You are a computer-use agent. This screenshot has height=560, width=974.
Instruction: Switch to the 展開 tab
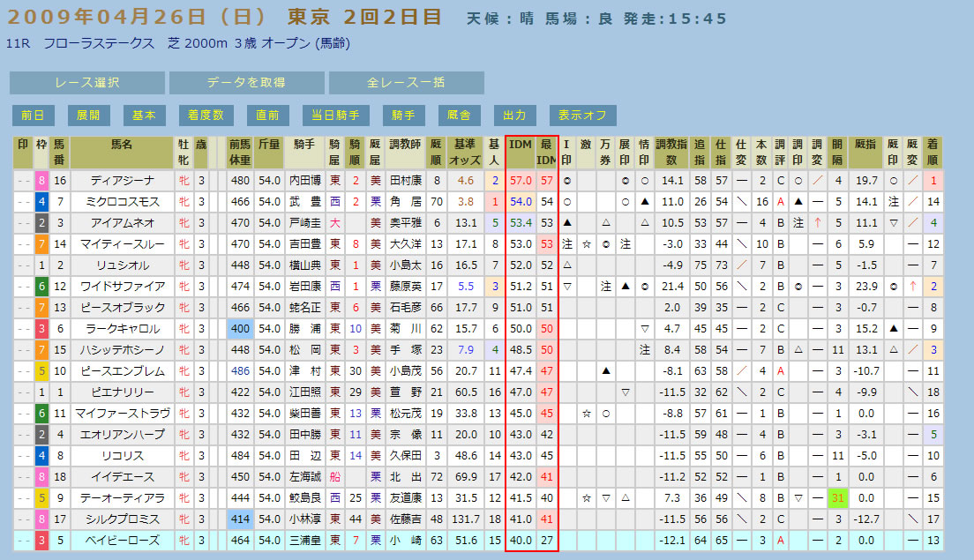(x=89, y=116)
